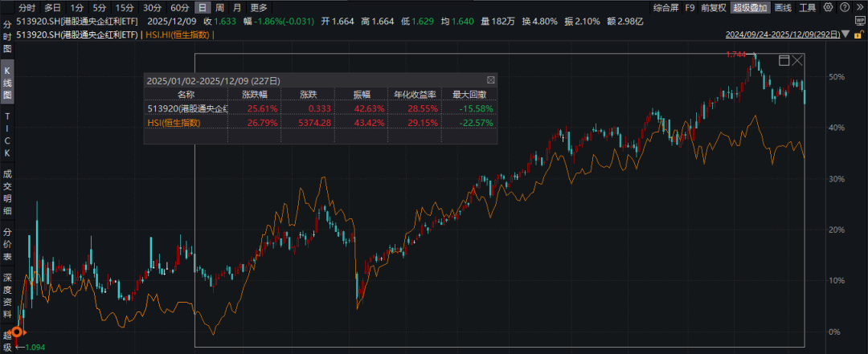Dismiss the range selection X icon

point(797,60)
